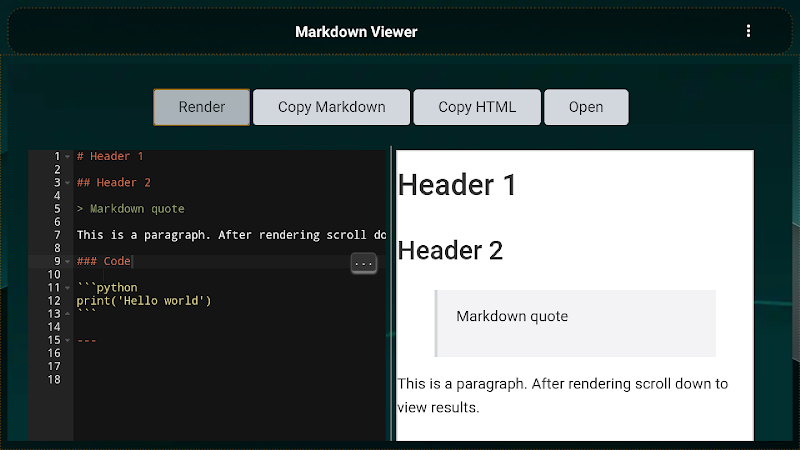Click line number 16 in gutter
The image size is (800, 450).
(54, 353)
